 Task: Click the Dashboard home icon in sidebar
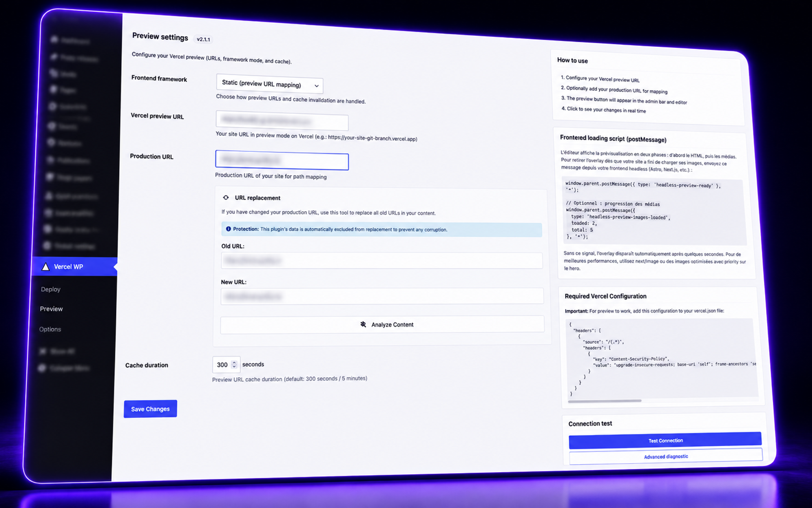(x=54, y=39)
